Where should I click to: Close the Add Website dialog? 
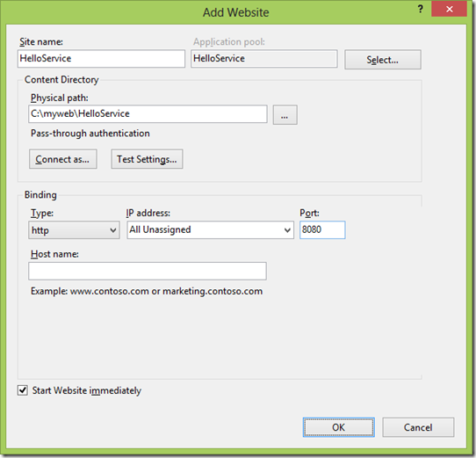click(449, 9)
